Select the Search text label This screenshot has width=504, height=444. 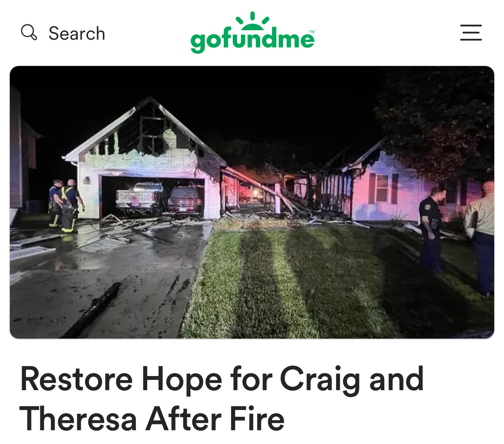pos(77,33)
